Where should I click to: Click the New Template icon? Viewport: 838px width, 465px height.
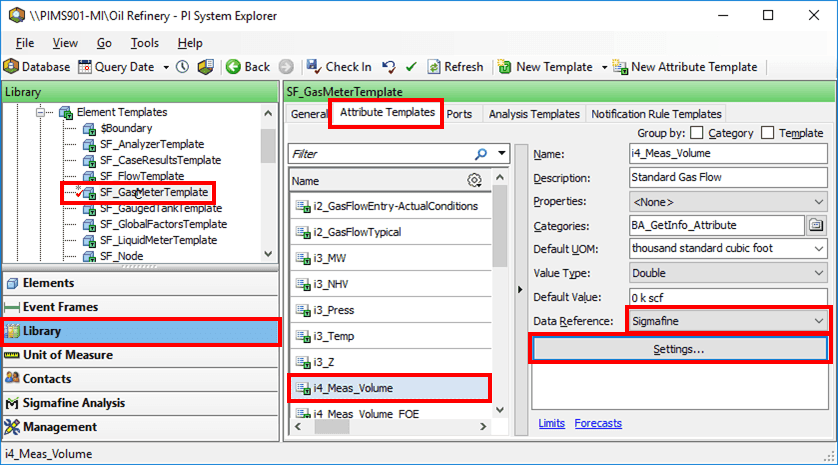pos(505,67)
